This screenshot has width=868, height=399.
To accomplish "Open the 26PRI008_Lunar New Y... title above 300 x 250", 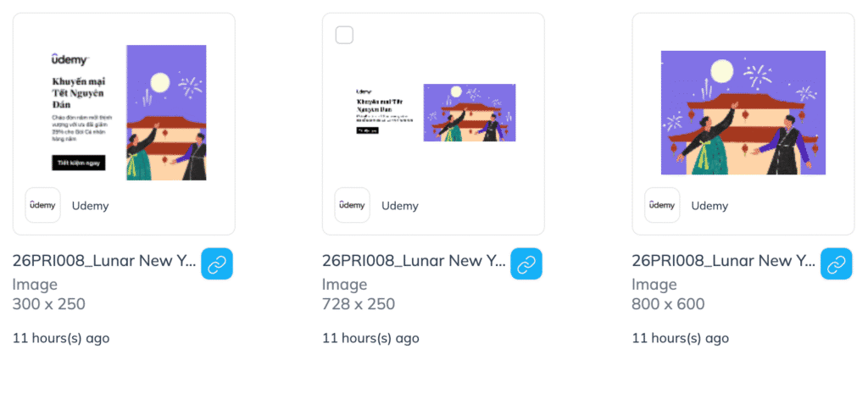I will (x=103, y=261).
